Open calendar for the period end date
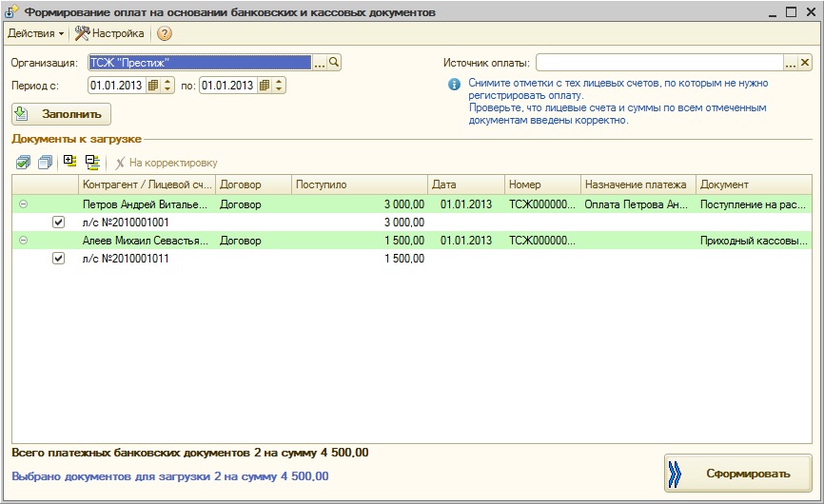Screen dimensions: 824x504 tap(265, 86)
